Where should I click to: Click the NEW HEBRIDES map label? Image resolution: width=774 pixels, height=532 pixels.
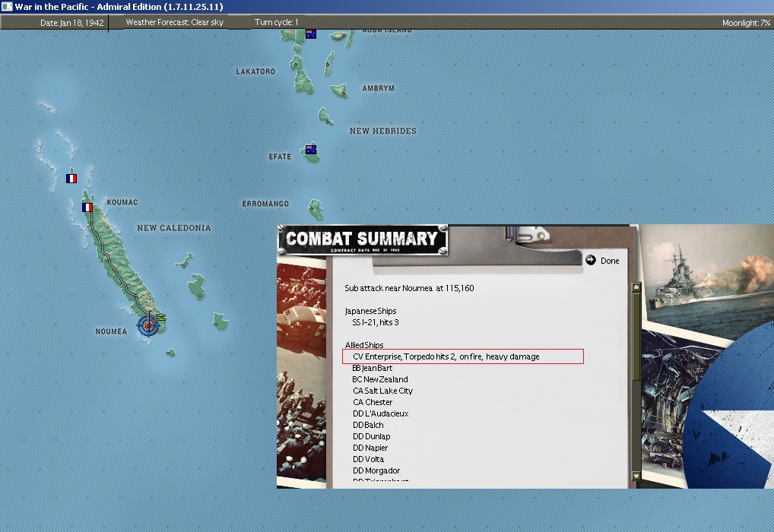click(383, 131)
